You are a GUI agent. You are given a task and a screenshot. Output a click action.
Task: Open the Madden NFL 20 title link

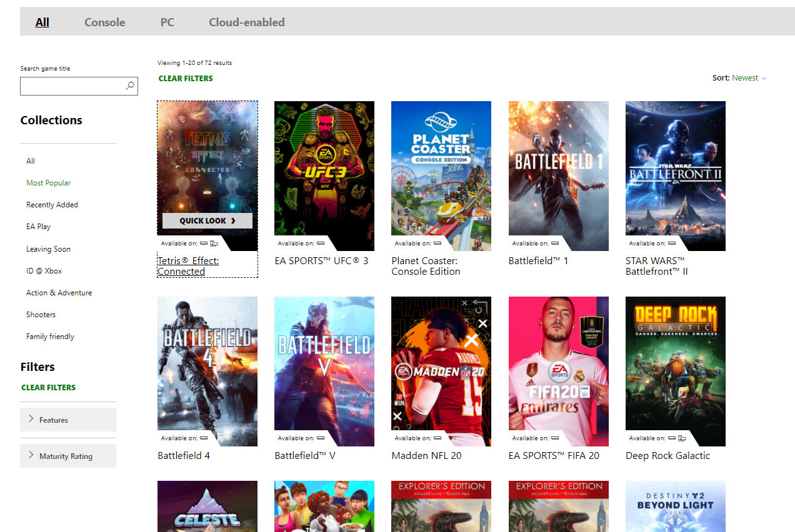click(426, 456)
